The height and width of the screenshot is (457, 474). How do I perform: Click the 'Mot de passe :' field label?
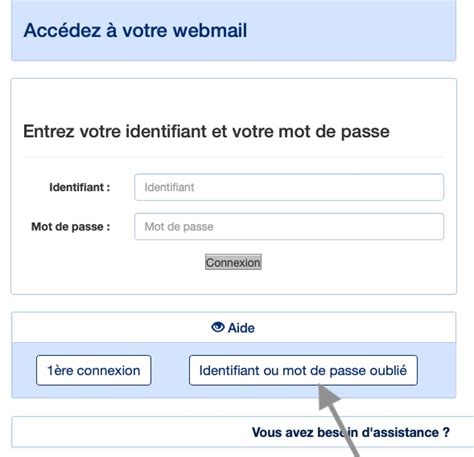pyautogui.click(x=71, y=227)
